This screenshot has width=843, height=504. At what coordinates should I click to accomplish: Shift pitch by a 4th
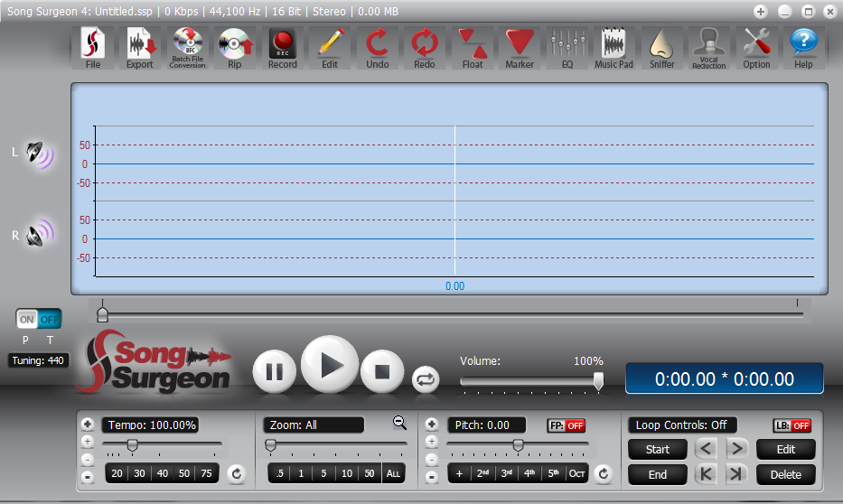(529, 473)
